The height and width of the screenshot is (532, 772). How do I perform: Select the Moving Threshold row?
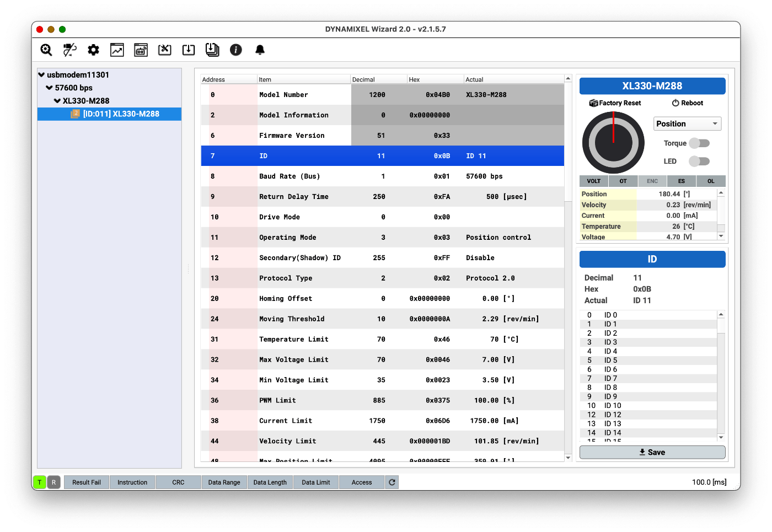tap(383, 319)
